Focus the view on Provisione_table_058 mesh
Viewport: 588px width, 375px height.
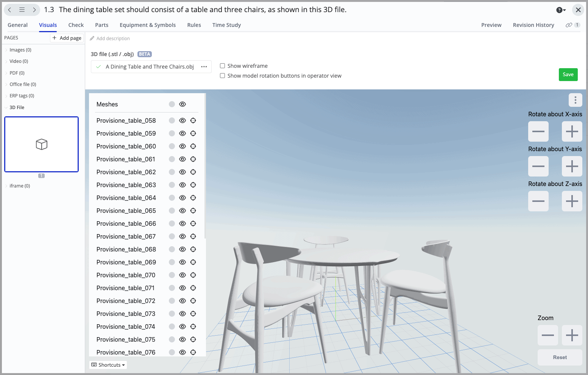193,120
